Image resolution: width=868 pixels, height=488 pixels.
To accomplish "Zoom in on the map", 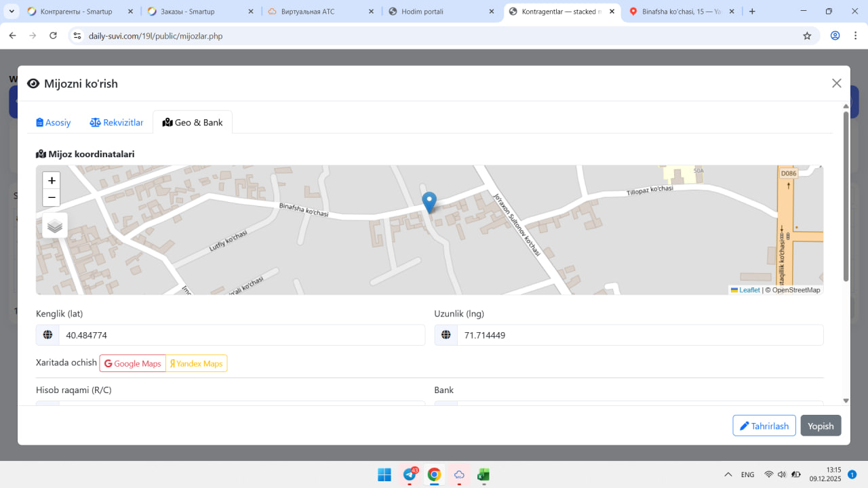I will coord(52,181).
